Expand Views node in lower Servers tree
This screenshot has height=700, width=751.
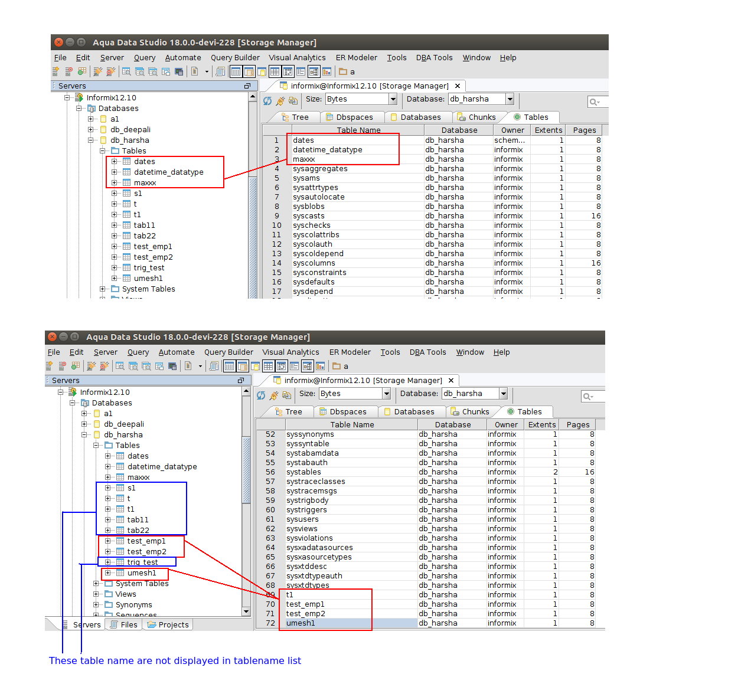click(96, 594)
